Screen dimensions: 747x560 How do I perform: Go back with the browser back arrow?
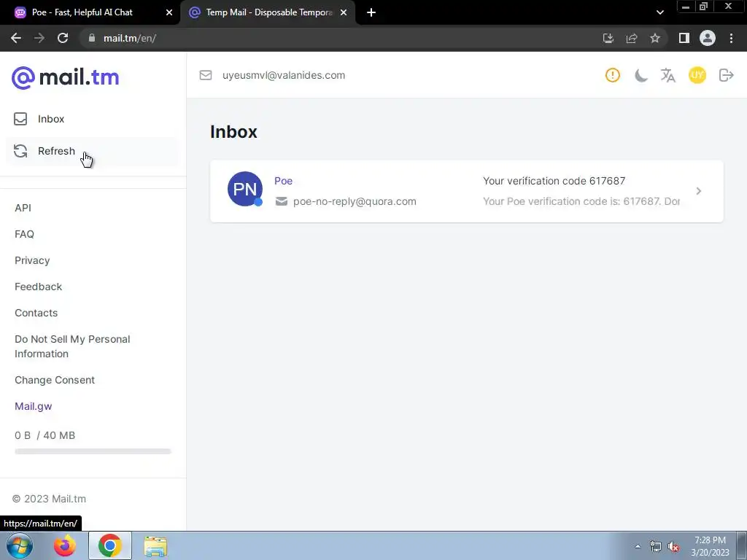pyautogui.click(x=16, y=38)
